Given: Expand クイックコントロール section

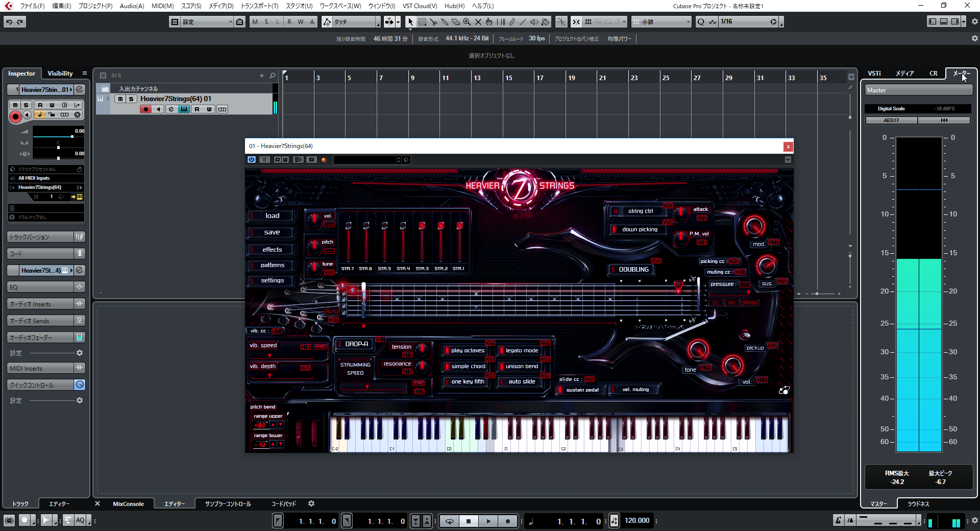Looking at the screenshot, I should [41, 385].
